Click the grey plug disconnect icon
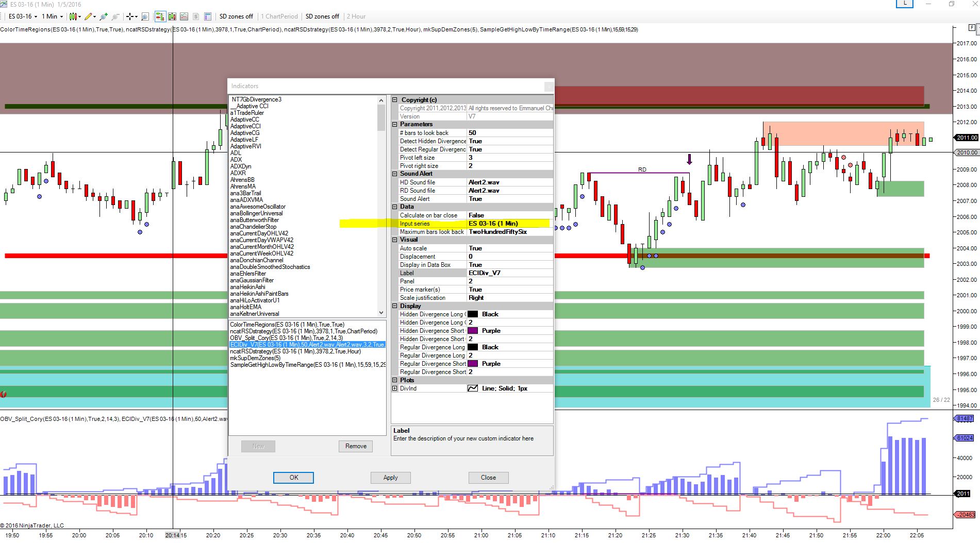The image size is (980, 543). point(115,16)
